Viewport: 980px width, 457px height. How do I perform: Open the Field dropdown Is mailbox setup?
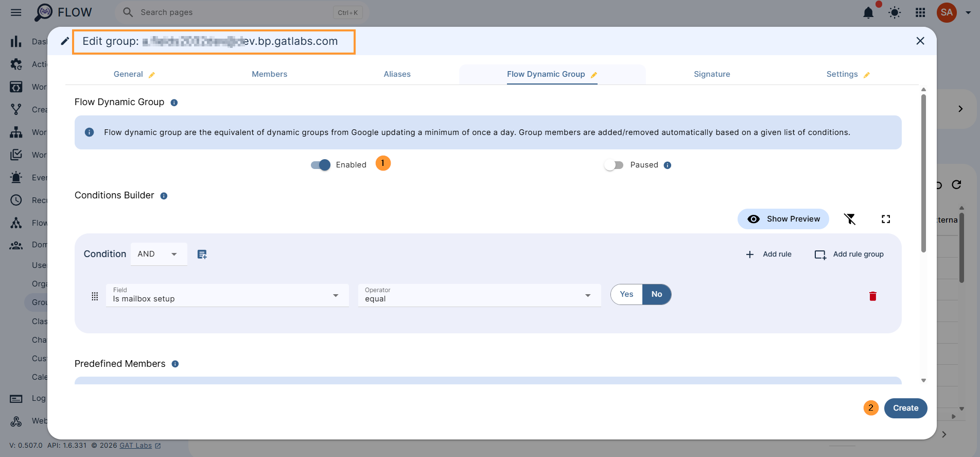pyautogui.click(x=227, y=295)
